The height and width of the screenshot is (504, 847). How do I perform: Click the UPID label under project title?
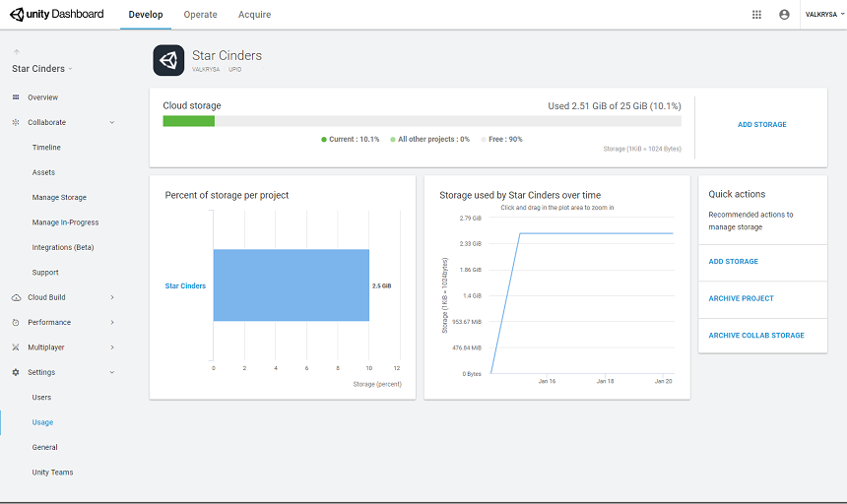pos(235,70)
